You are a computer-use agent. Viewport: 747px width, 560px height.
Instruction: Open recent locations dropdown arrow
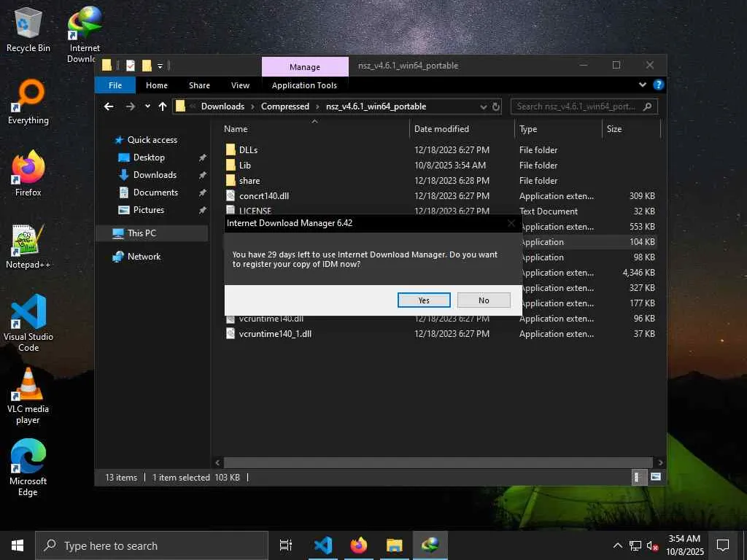pyautogui.click(x=147, y=106)
